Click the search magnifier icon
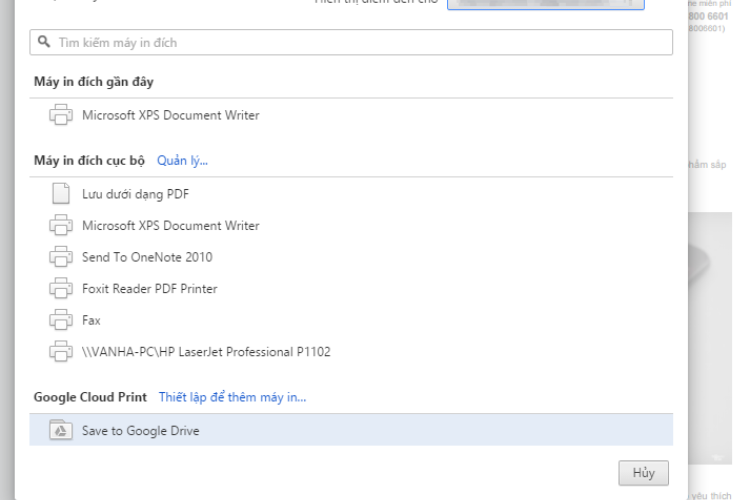 44,42
